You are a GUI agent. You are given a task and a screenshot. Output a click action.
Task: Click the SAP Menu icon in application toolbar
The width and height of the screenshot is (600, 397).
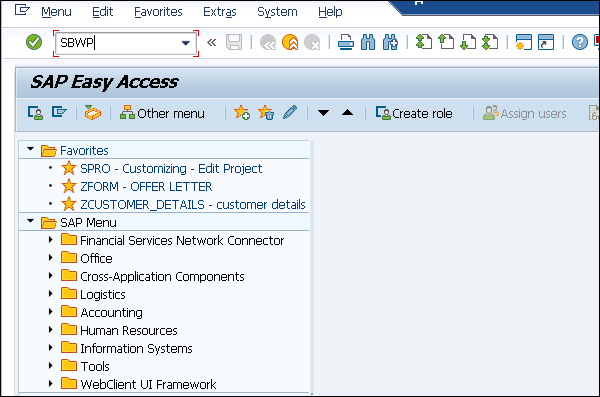pyautogui.click(x=59, y=112)
